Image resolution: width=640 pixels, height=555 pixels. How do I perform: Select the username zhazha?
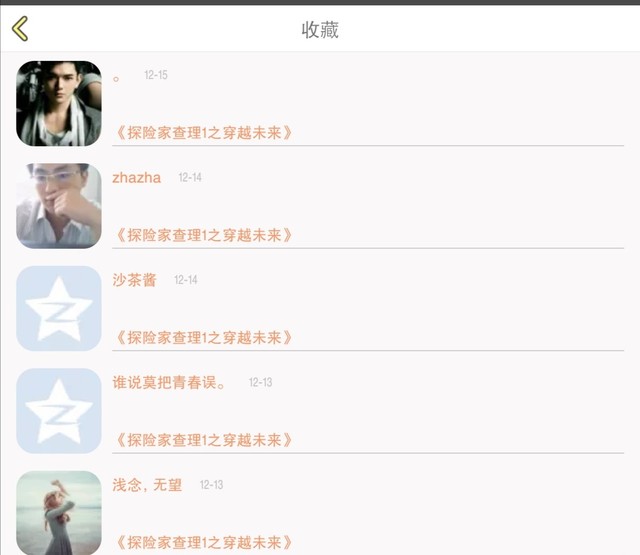click(x=136, y=178)
